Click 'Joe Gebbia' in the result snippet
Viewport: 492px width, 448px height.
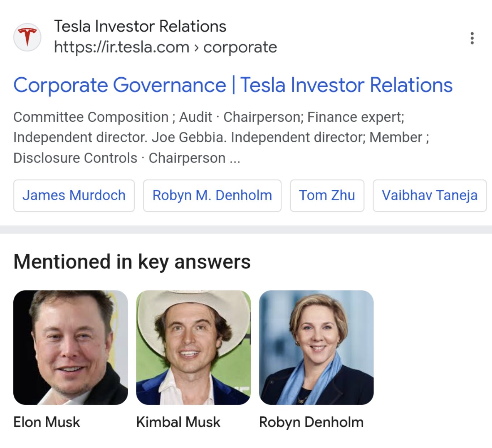click(189, 138)
